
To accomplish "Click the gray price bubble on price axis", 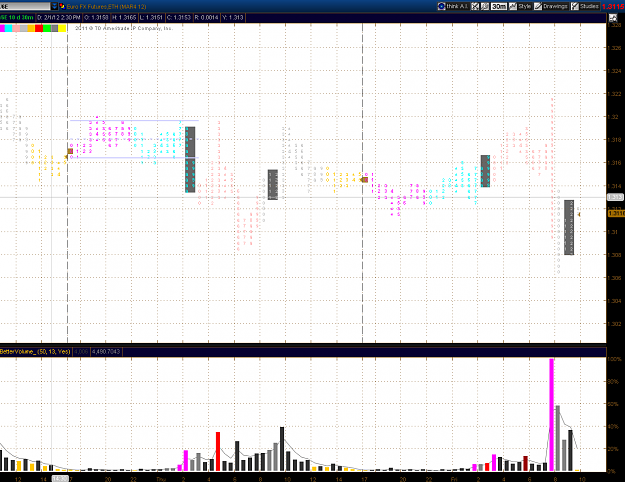I will tap(614, 197).
